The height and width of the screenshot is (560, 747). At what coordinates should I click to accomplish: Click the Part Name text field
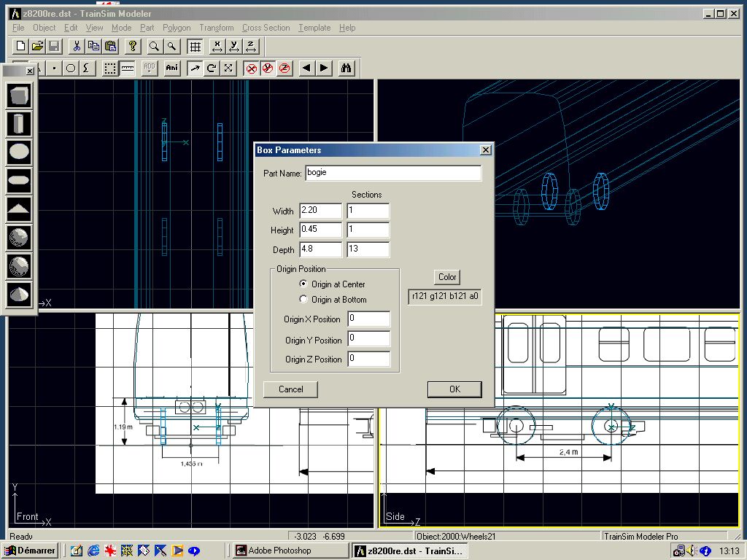(x=393, y=174)
